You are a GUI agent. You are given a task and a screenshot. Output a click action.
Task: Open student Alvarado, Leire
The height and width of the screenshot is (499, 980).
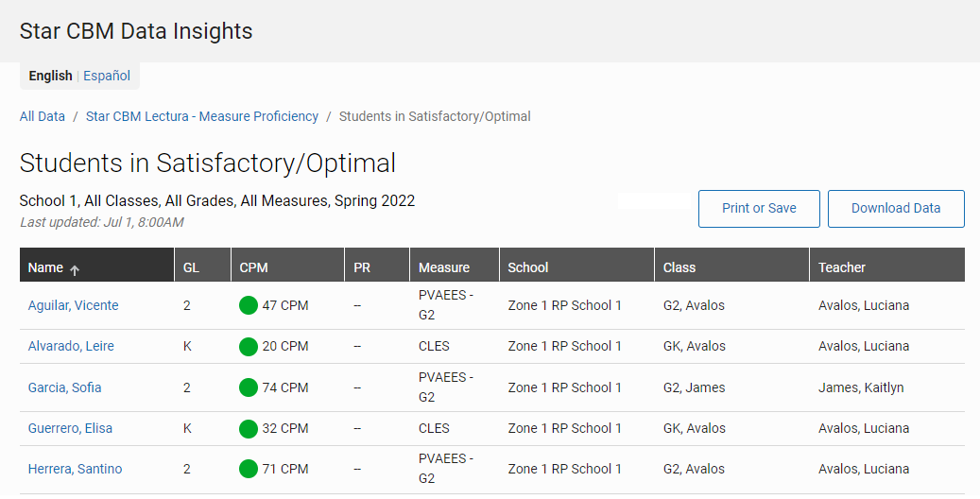coord(71,346)
